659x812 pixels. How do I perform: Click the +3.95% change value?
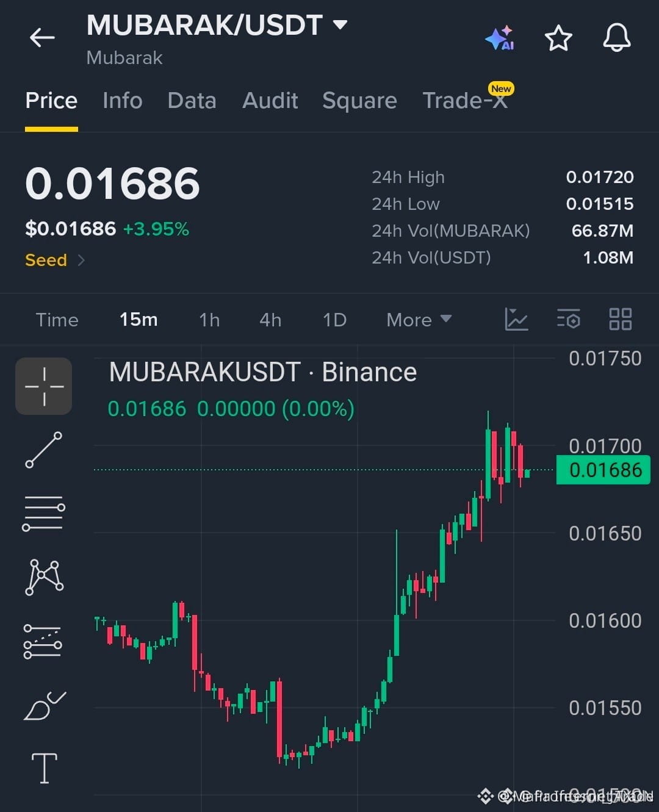coord(156,229)
